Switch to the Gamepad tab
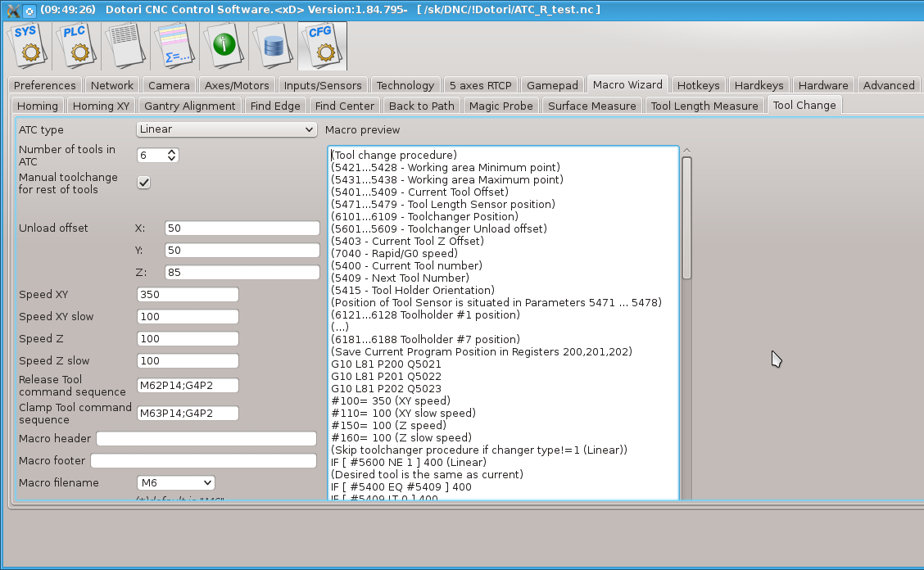924x570 pixels. 553,85
